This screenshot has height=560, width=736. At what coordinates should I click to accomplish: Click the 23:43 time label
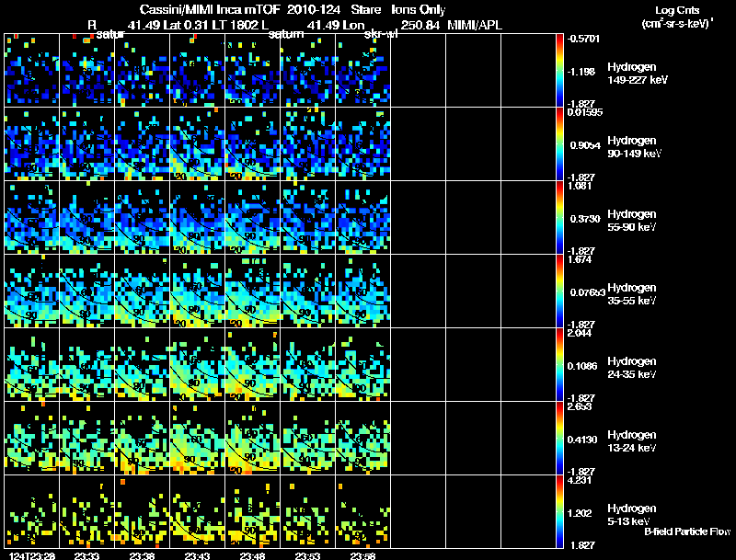tap(197, 556)
